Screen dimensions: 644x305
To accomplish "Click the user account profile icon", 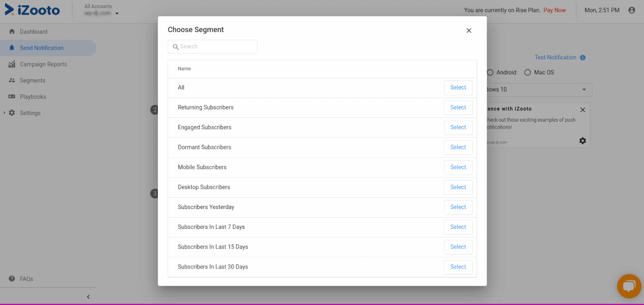I will coord(632,10).
